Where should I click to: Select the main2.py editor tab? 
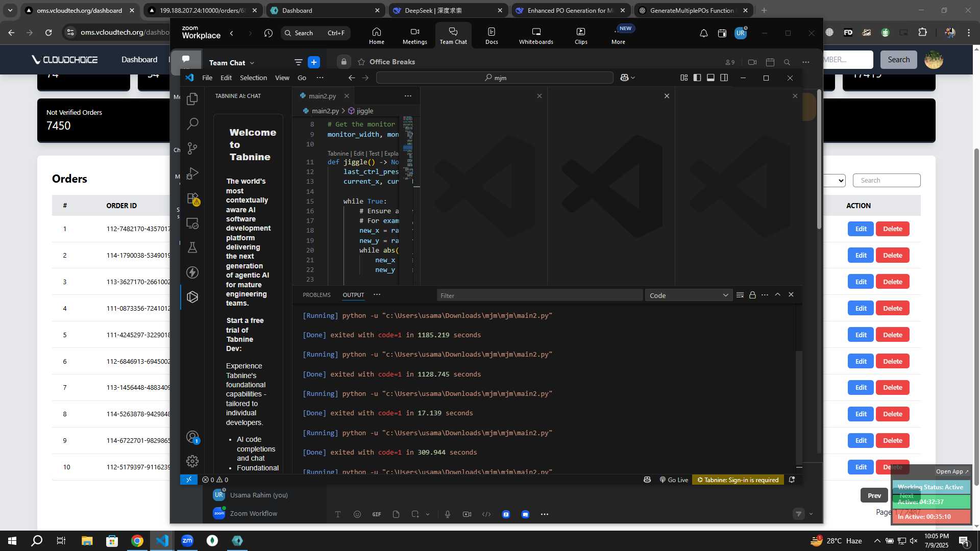[322, 96]
